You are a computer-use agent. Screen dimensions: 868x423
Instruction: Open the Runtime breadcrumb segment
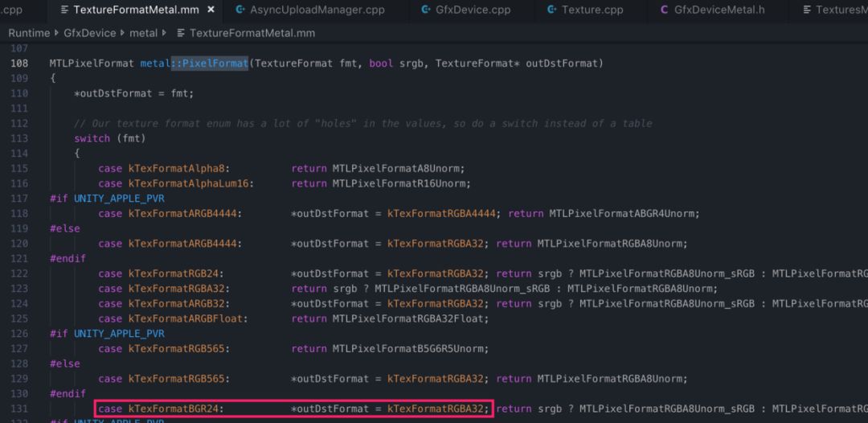point(29,33)
